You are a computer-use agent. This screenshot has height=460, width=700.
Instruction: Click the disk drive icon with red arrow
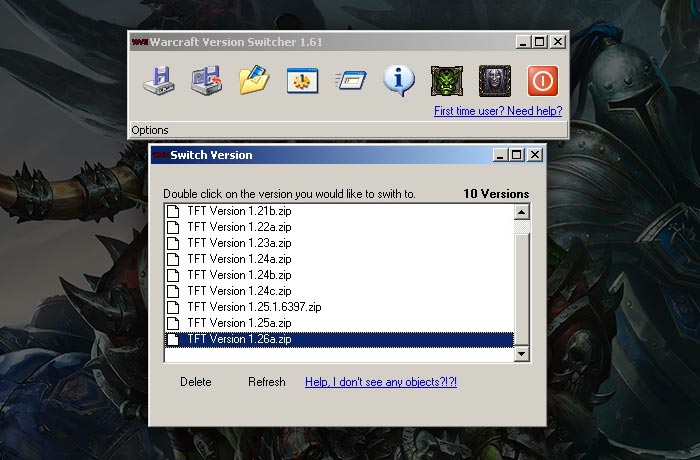click(x=207, y=80)
